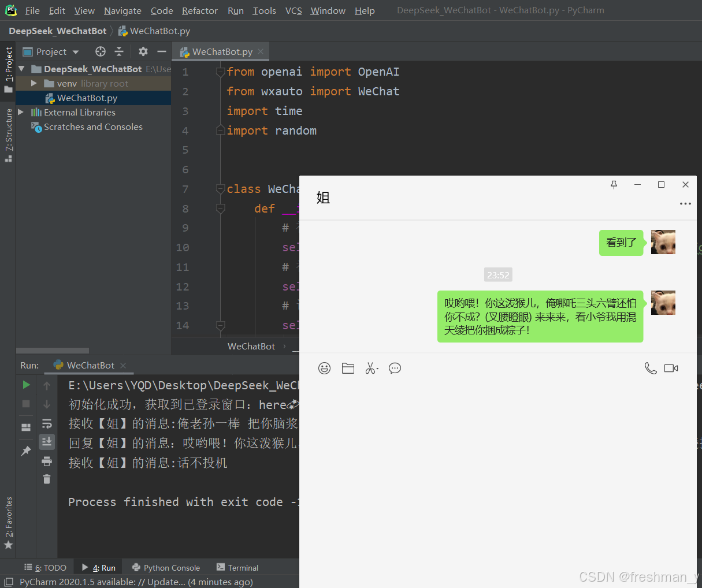The width and height of the screenshot is (702, 588).
Task: Open Project panel settings gear
Action: pos(143,51)
